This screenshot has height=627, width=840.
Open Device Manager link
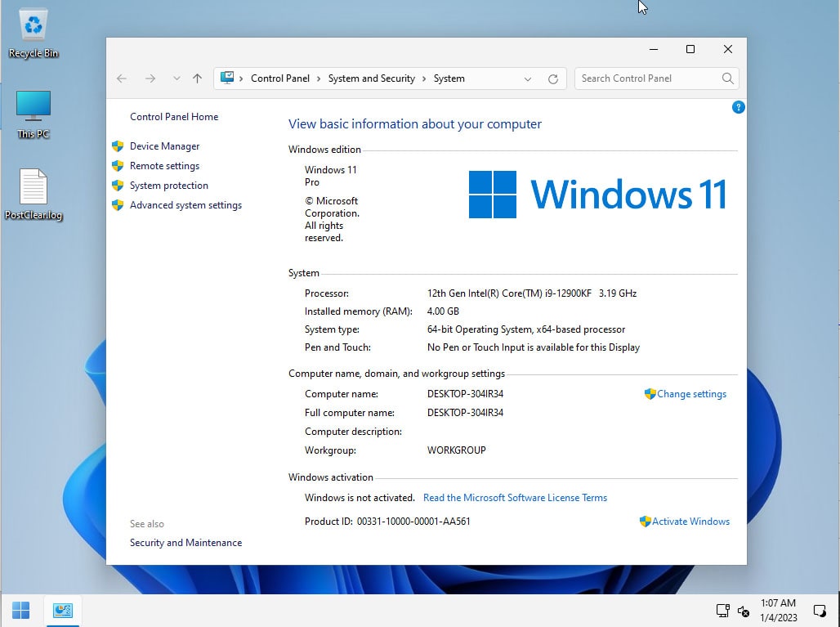click(x=164, y=146)
